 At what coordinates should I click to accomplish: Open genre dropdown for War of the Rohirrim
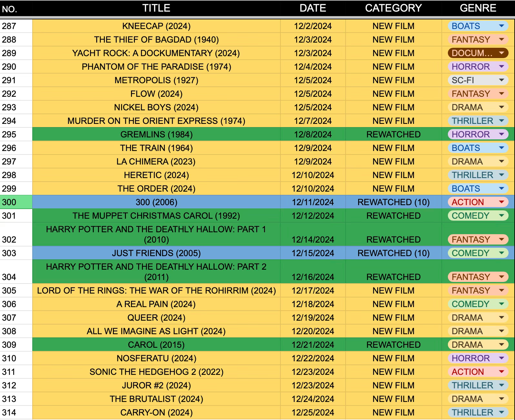click(478, 291)
